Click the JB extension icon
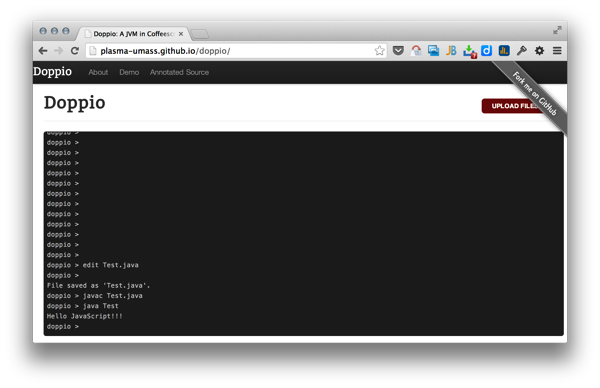The width and height of the screenshot is (600, 388). tap(451, 51)
